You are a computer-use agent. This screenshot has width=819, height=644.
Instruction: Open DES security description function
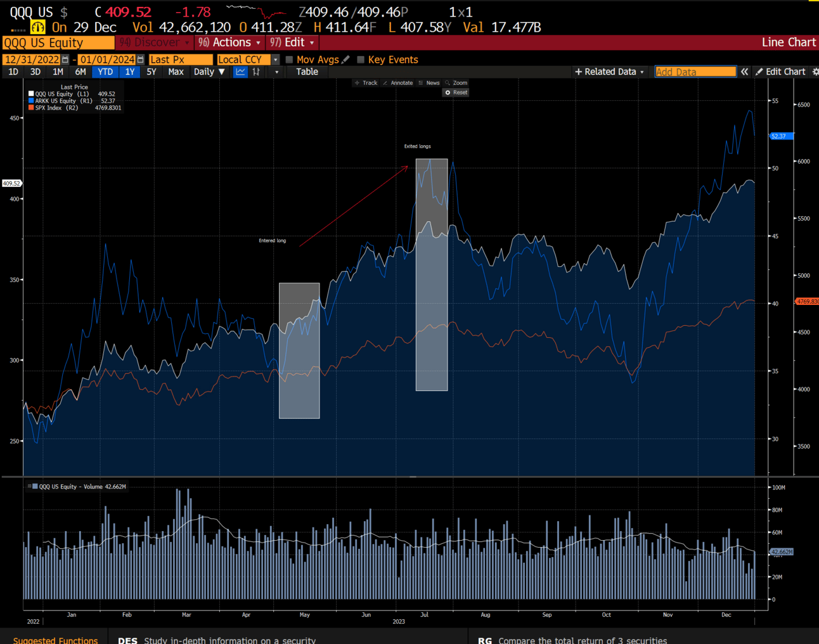coord(217,640)
